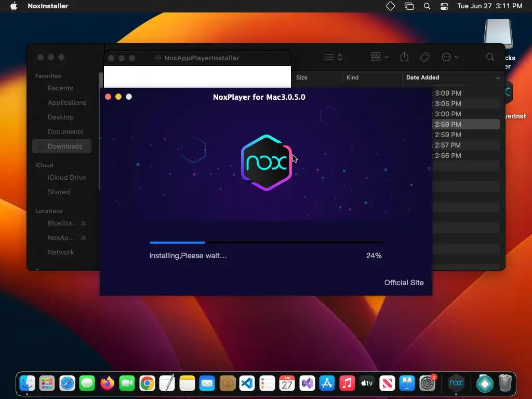
Task: Launch Google Chrome from the dock
Action: tap(147, 383)
